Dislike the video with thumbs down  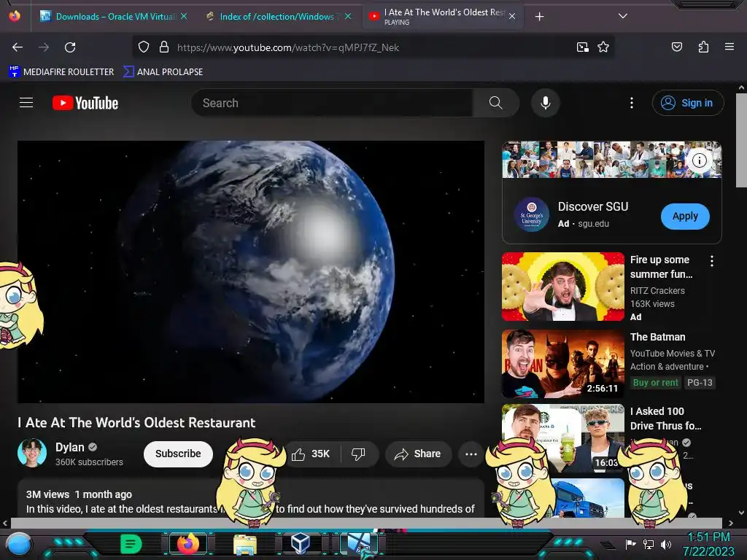[358, 454]
